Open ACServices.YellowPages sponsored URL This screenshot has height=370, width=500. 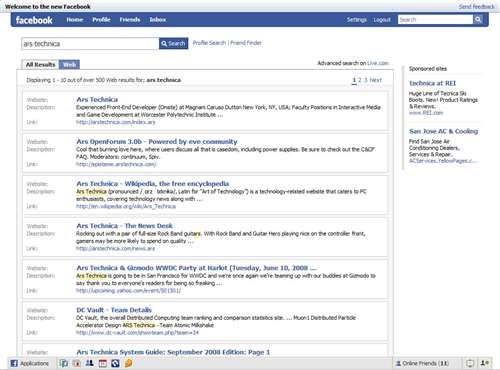click(x=443, y=161)
